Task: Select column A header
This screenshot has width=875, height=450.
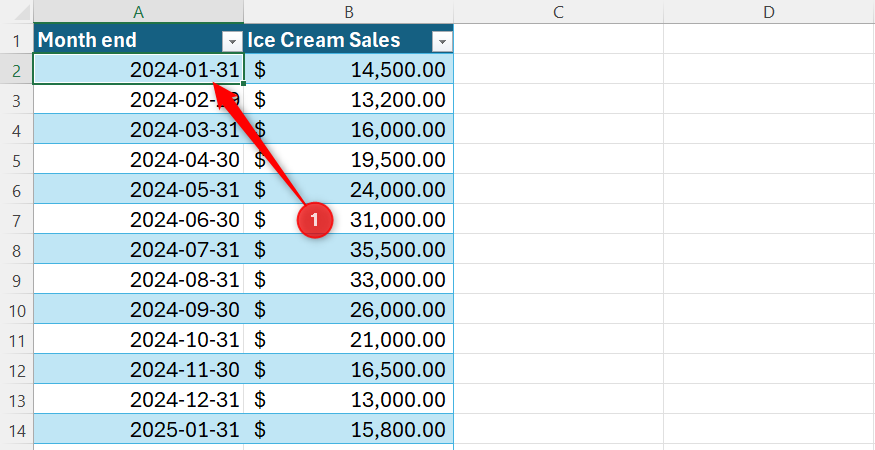Action: coord(138,12)
